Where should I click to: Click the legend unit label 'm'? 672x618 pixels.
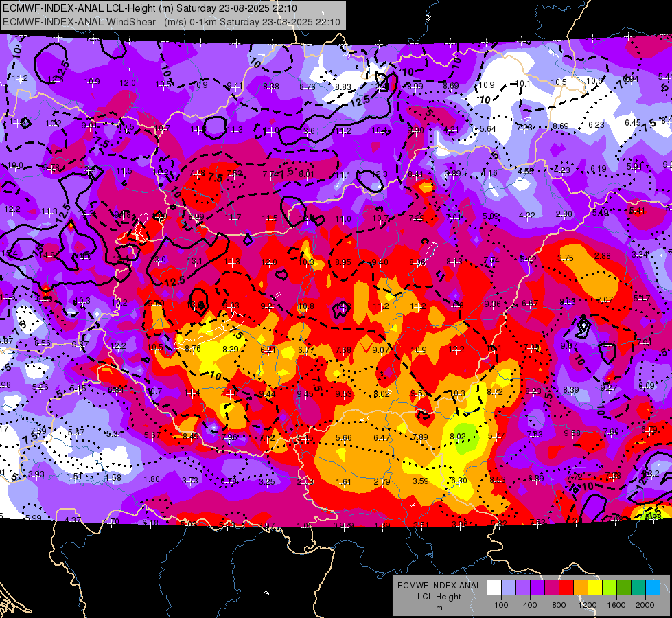439,608
